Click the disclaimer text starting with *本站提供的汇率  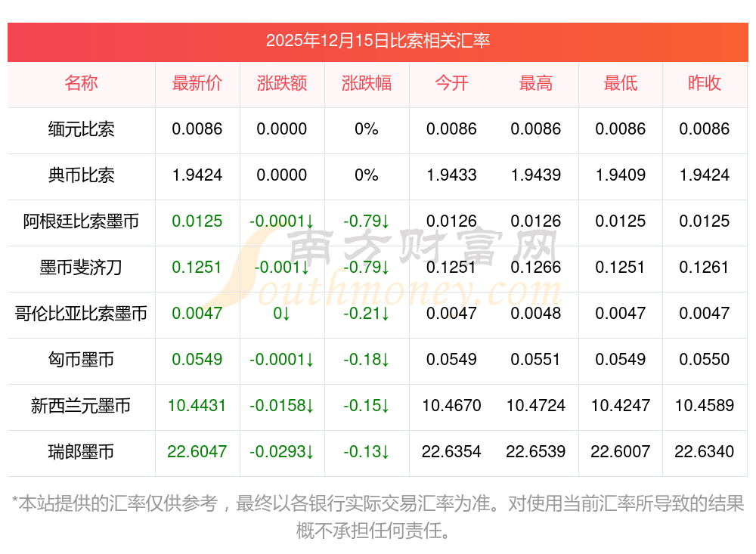377,518
